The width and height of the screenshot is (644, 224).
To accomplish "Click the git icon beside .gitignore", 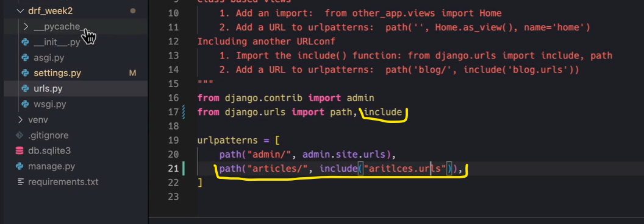I will click(20, 135).
